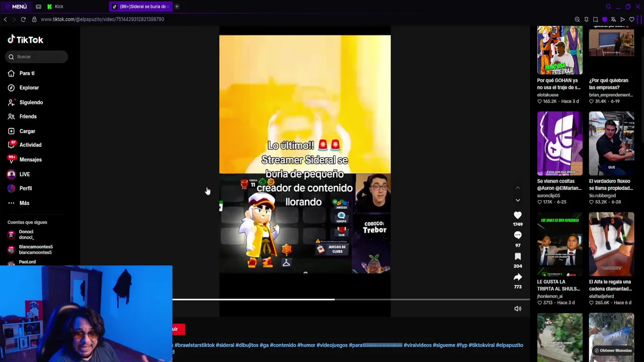This screenshot has height=362, width=644.
Task: Open the #sideral hashtag
Action: 225,345
